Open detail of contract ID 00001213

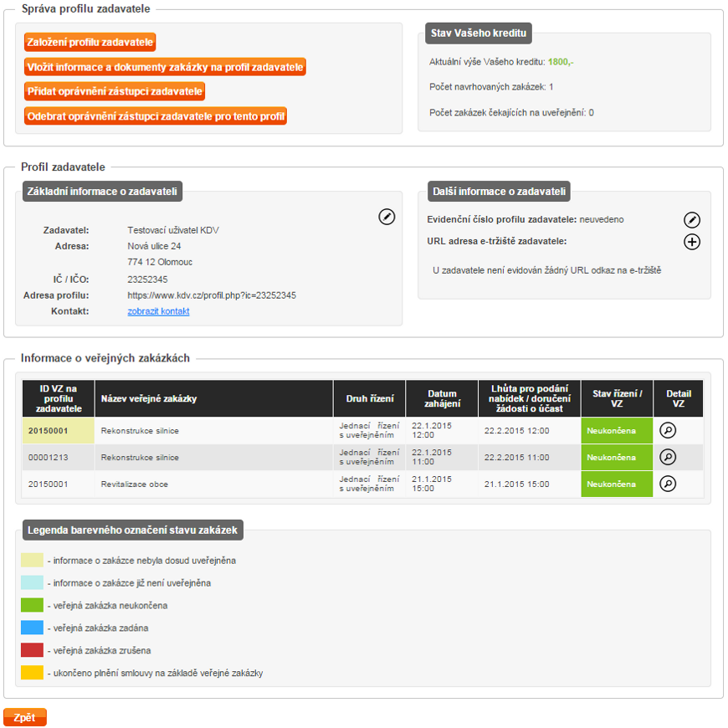coord(668,458)
